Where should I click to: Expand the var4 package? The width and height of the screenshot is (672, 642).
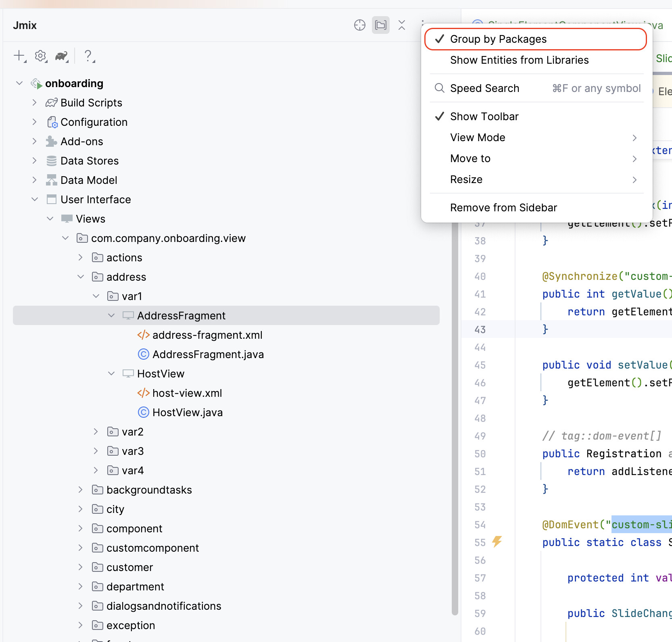tap(96, 471)
